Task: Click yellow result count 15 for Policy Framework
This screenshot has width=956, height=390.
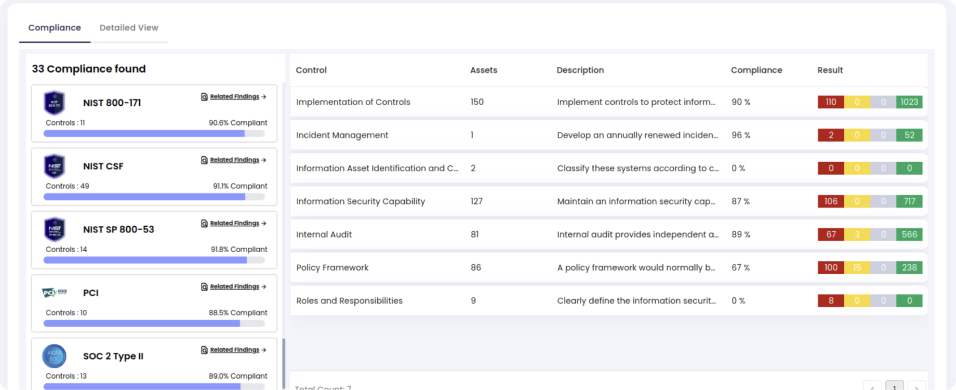Action: coord(857,268)
